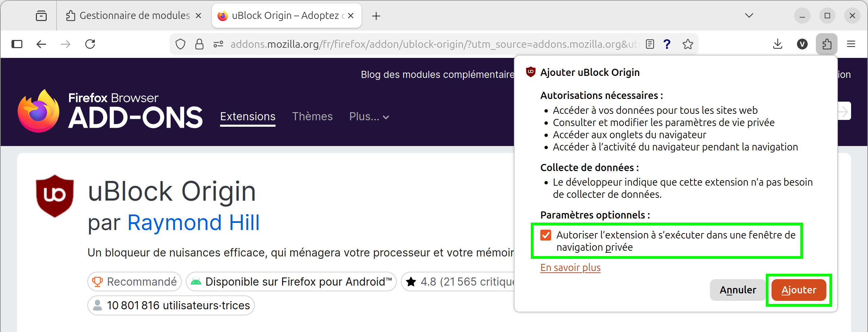
Task: Open the Firefox hamburger application menu
Action: click(851, 44)
